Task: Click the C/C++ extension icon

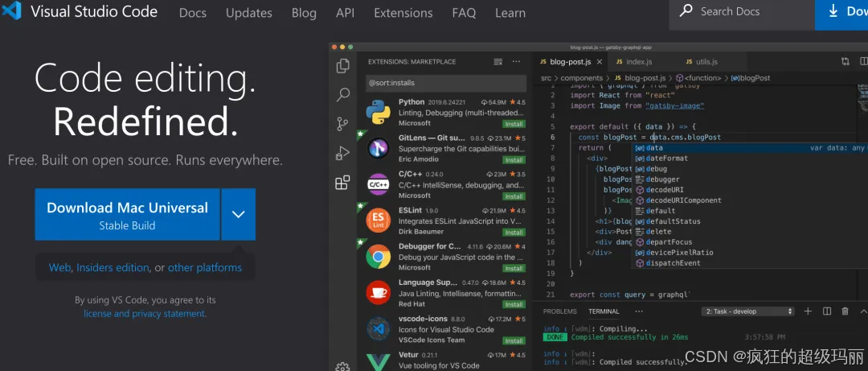Action: pyautogui.click(x=378, y=184)
